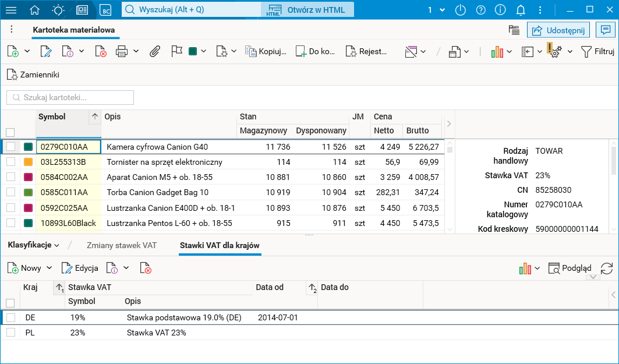Click the paperclip attachments icon
This screenshot has width=619, height=364.
coord(154,51)
